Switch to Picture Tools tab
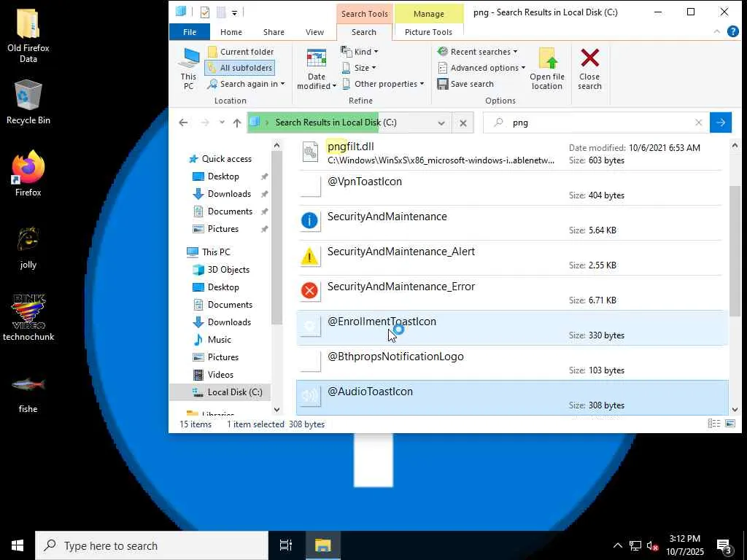 (428, 32)
